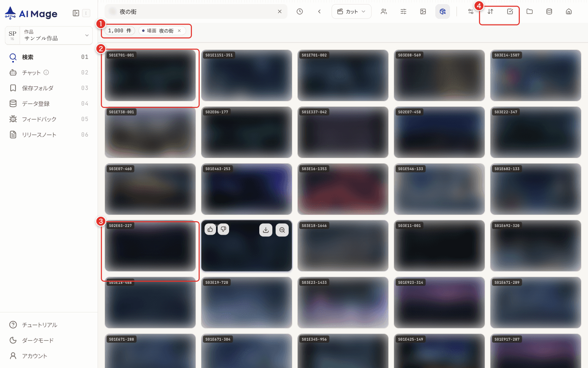Open thumbnail S03E19-720

tap(247, 303)
